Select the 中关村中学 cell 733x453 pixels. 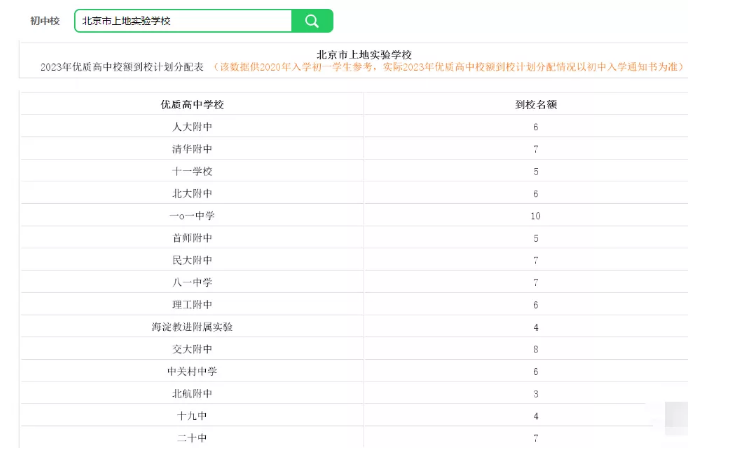pyautogui.click(x=192, y=371)
